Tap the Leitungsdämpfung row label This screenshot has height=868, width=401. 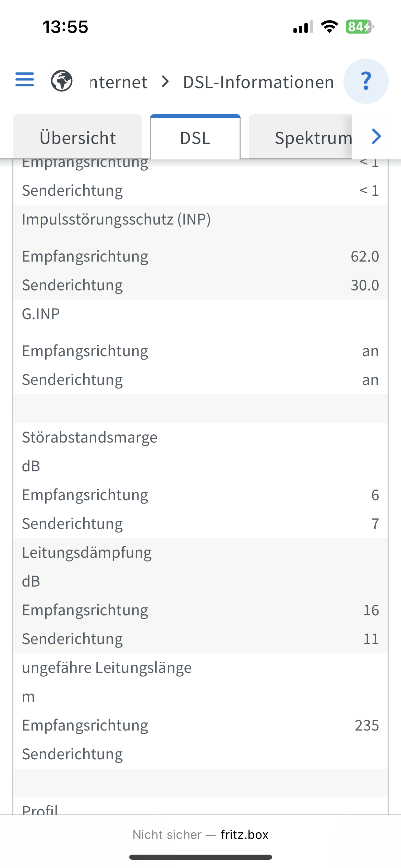[87, 553]
